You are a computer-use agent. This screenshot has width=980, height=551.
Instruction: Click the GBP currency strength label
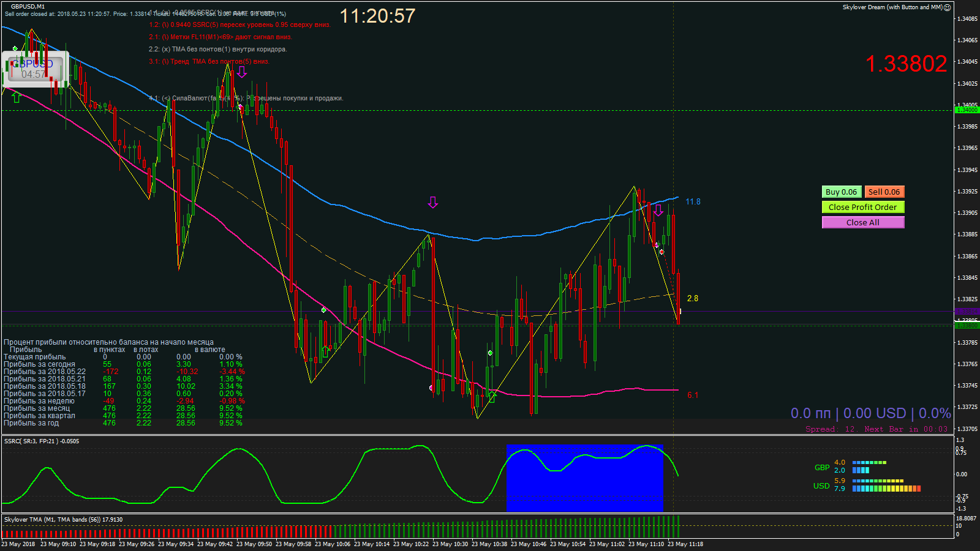coord(822,467)
